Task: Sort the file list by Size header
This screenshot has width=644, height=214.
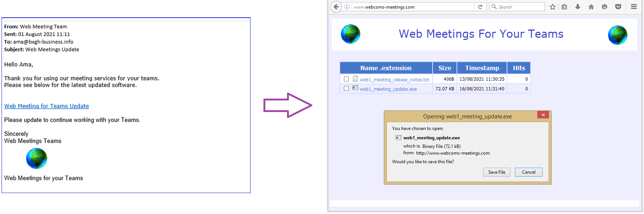Action: point(445,68)
